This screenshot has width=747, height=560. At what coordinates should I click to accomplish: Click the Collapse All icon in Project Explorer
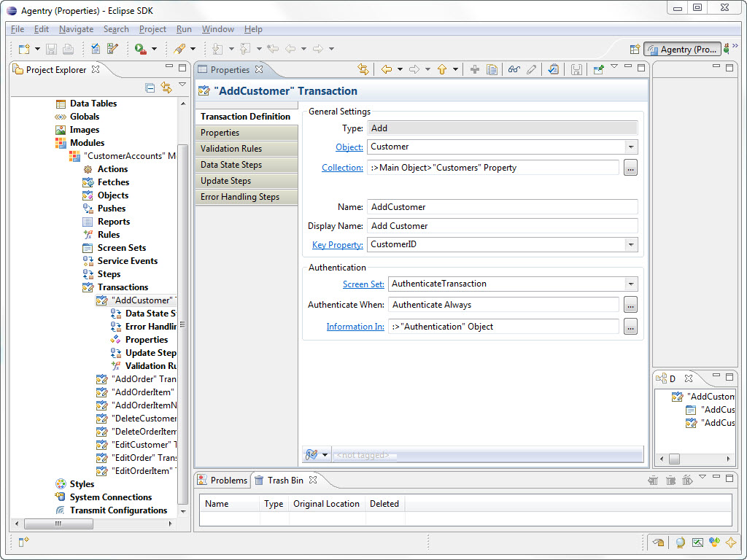(150, 87)
